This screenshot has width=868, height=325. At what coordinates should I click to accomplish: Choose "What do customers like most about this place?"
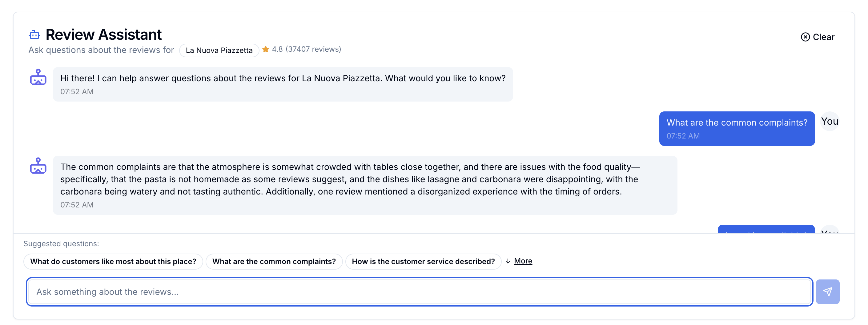coord(113,261)
